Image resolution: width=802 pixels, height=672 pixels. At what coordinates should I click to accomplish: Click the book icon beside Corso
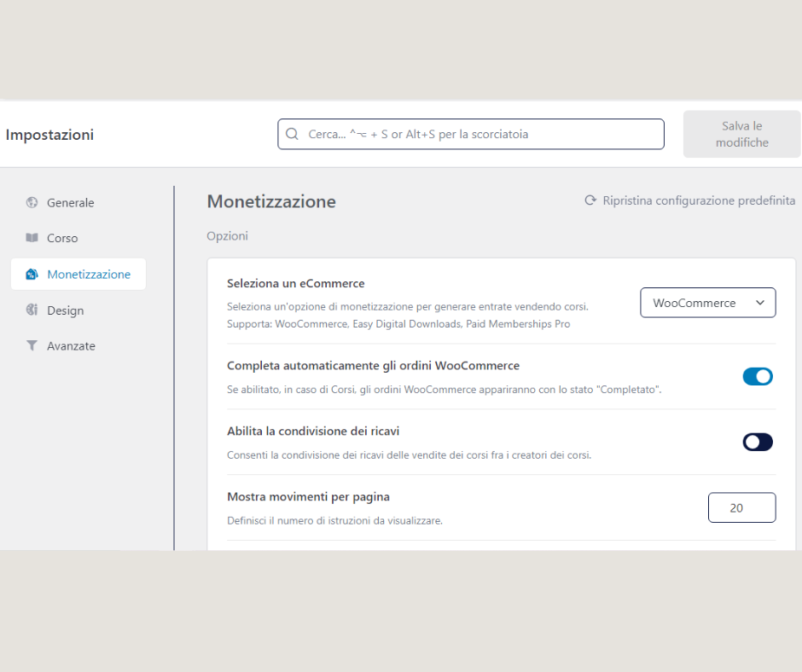click(32, 239)
